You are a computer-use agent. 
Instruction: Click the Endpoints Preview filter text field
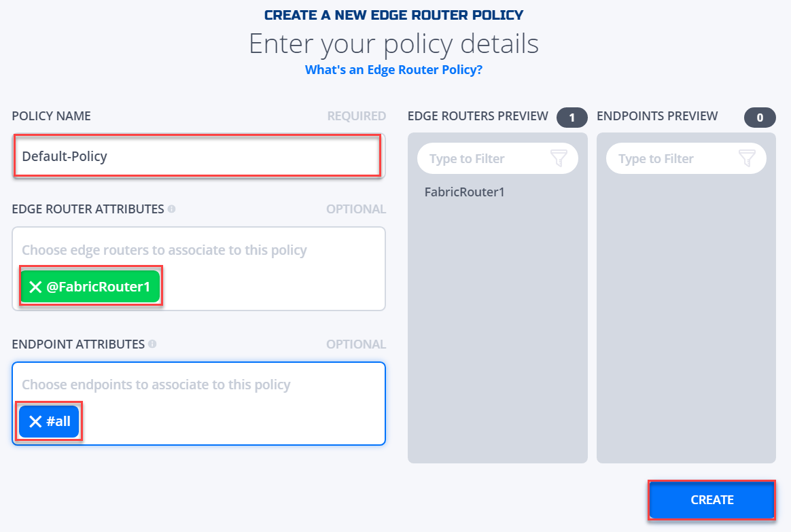pyautogui.click(x=686, y=158)
